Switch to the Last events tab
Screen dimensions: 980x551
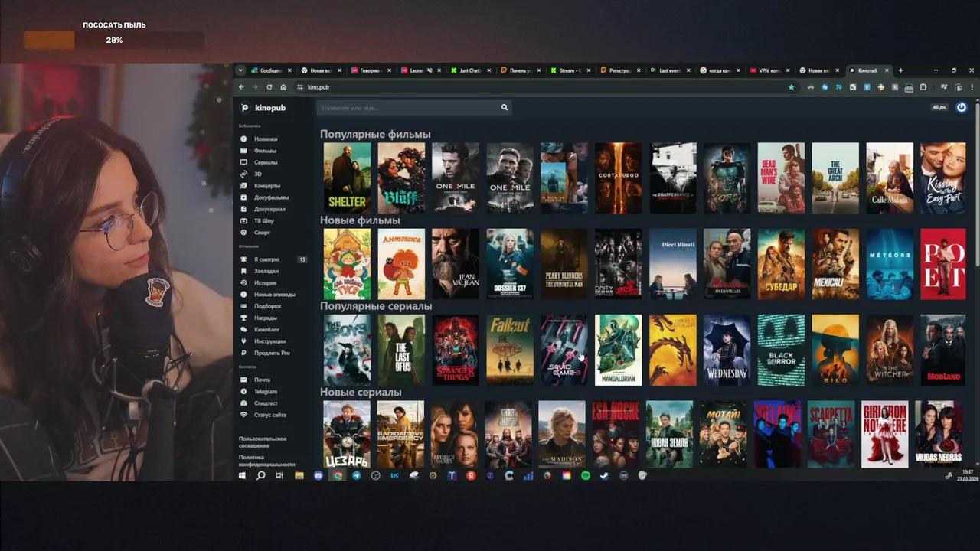(670, 70)
